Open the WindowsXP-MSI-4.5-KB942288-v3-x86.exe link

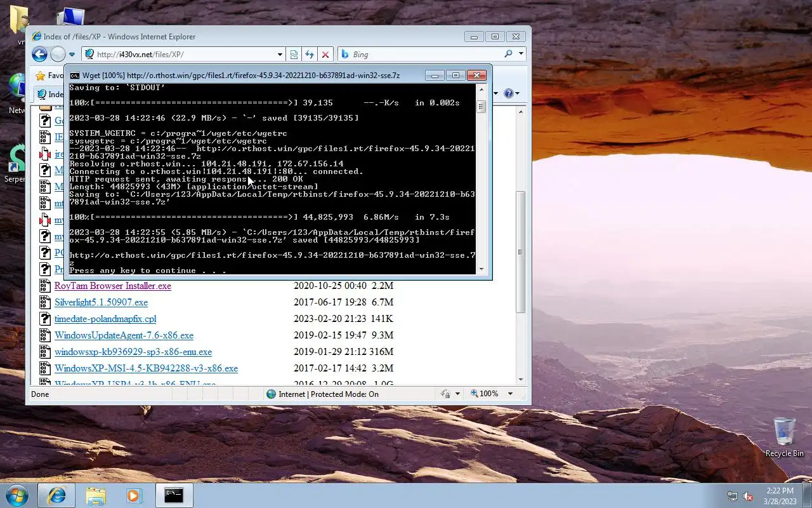coord(146,368)
